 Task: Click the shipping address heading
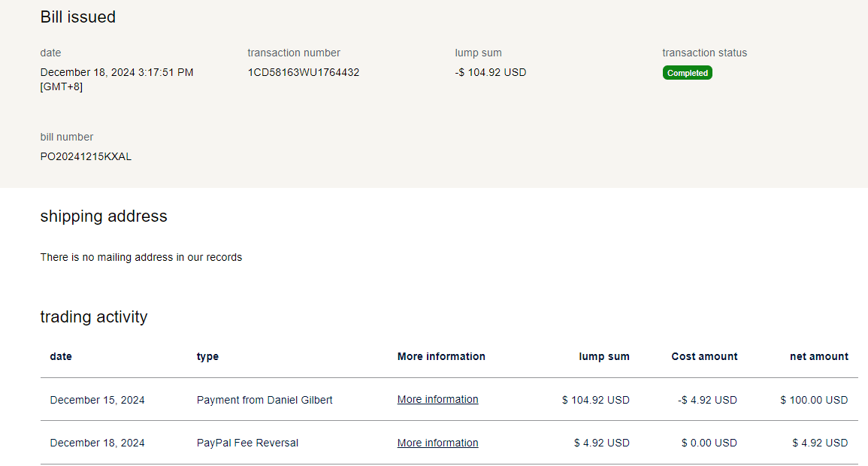pyautogui.click(x=104, y=216)
